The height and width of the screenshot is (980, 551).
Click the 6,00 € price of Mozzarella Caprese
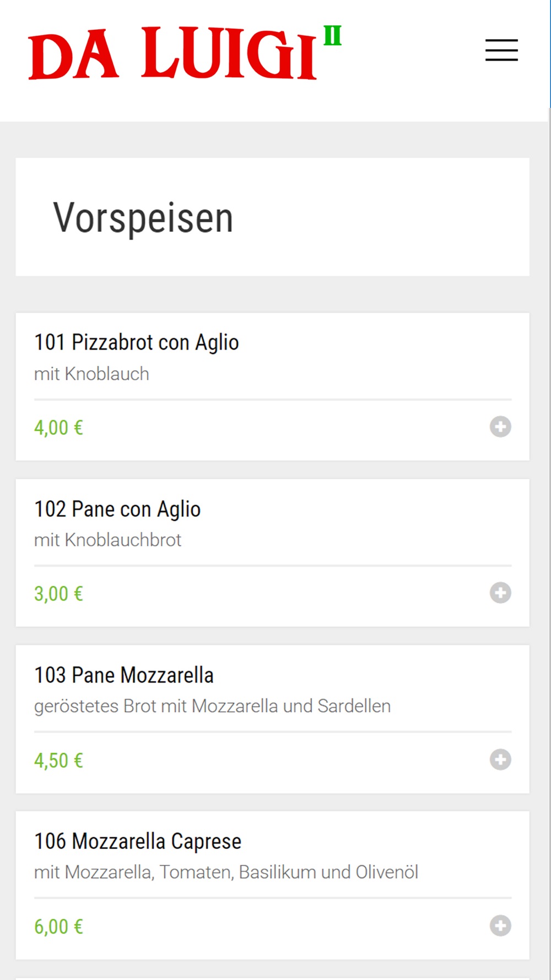point(58,927)
